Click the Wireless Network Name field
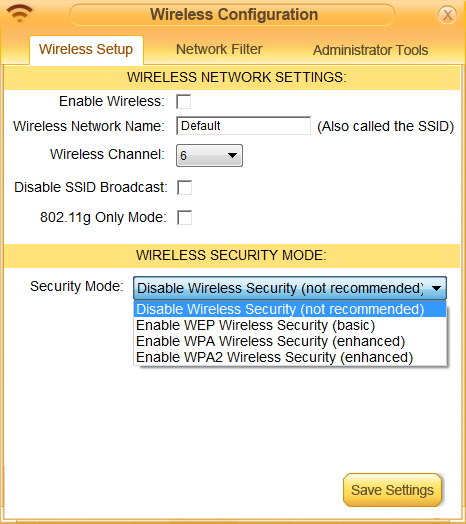466x524 pixels. tap(243, 126)
